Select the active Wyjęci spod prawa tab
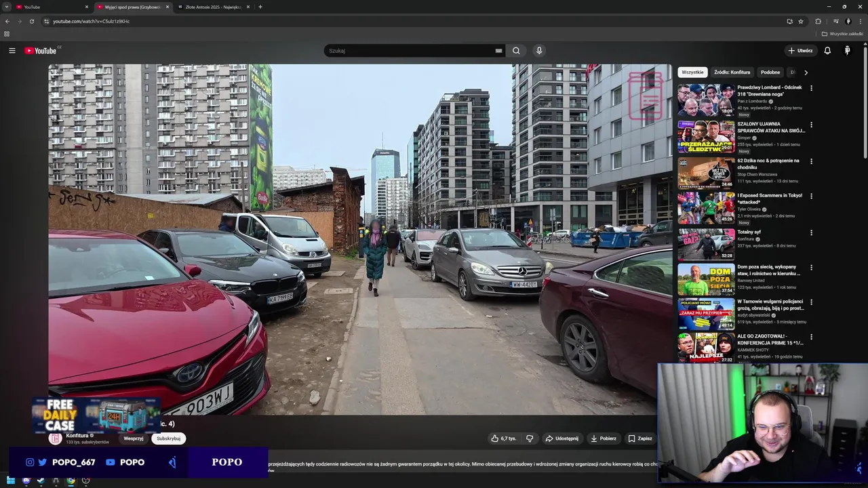Screen dimensions: 868x488 coord(132,7)
